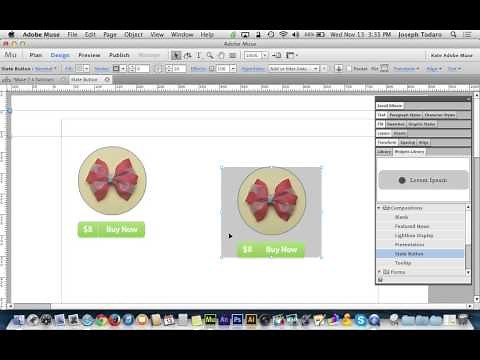Collapse the floating panel group

468,99
